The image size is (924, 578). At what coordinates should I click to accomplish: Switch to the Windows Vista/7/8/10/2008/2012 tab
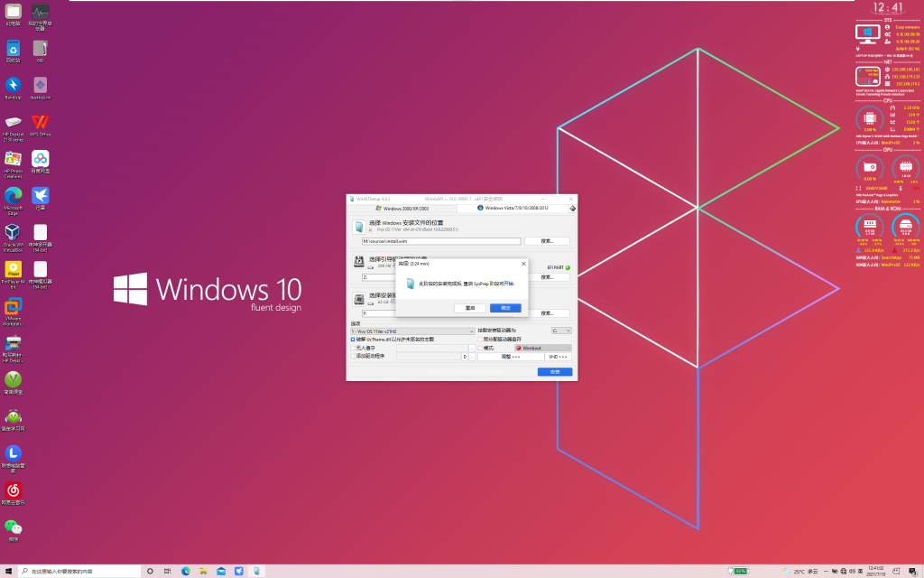pyautogui.click(x=513, y=209)
